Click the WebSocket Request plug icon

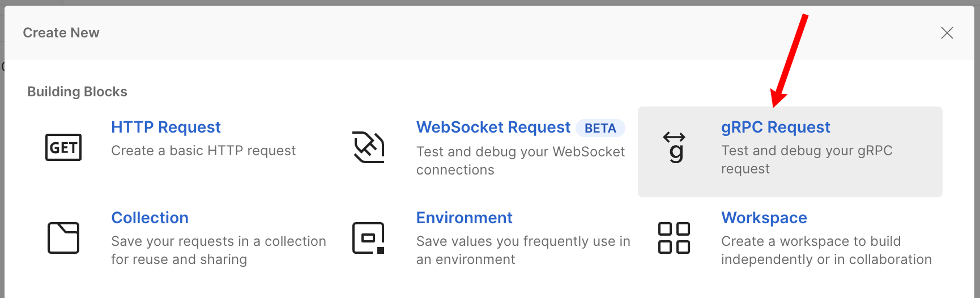tap(369, 147)
